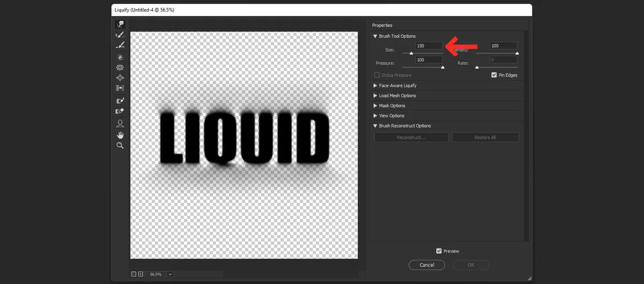Toggle the Pin Edges checkbox
Image resolution: width=644 pixels, height=284 pixels.
(x=494, y=75)
